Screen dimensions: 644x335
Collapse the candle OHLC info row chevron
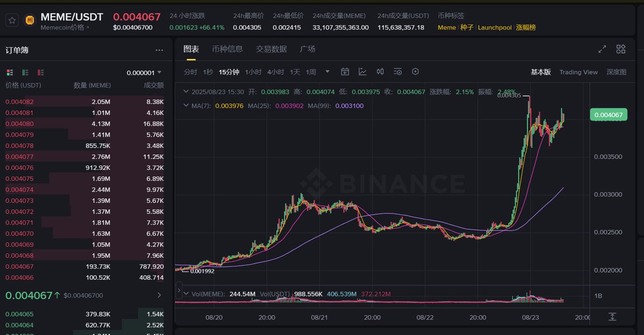click(x=186, y=92)
